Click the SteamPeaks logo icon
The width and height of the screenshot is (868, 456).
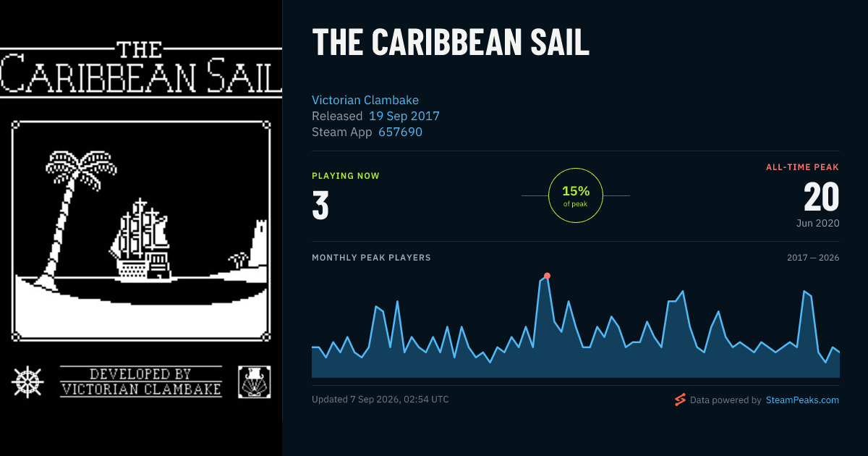(x=680, y=400)
